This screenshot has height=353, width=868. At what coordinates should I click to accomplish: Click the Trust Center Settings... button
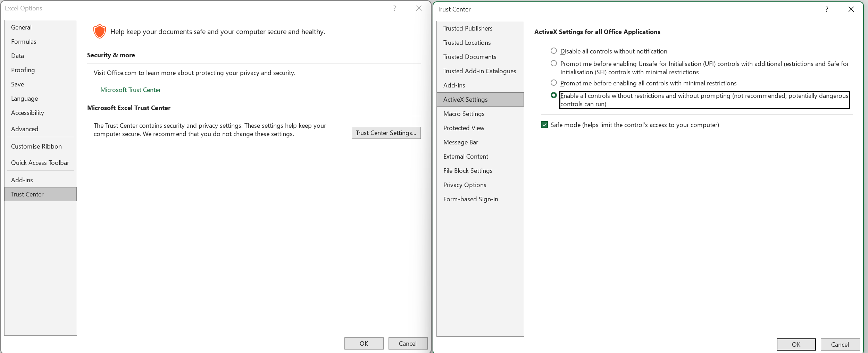click(x=386, y=133)
